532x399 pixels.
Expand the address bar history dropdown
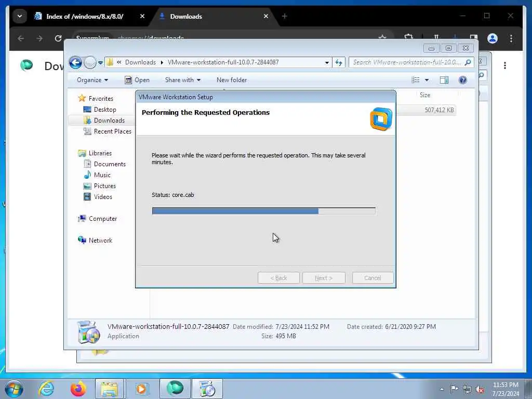click(x=327, y=62)
